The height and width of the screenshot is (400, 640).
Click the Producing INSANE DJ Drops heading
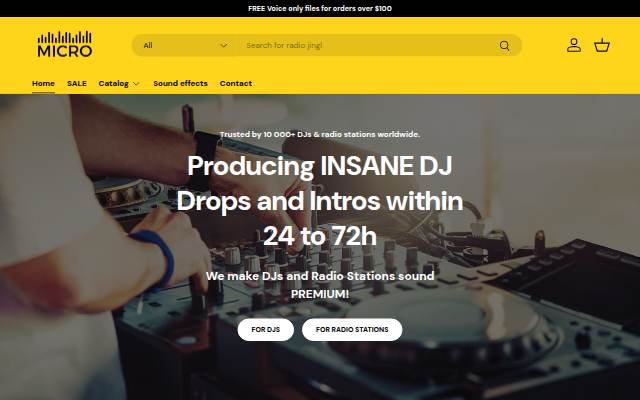[x=320, y=201]
